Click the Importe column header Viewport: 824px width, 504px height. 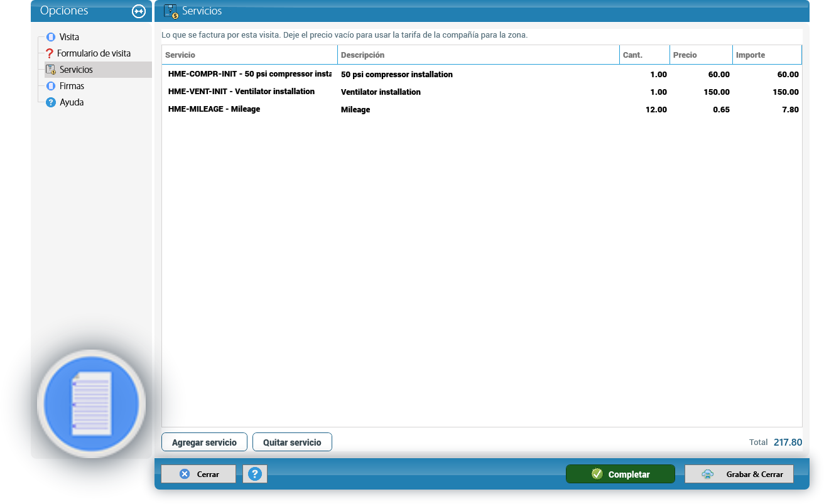click(x=767, y=55)
